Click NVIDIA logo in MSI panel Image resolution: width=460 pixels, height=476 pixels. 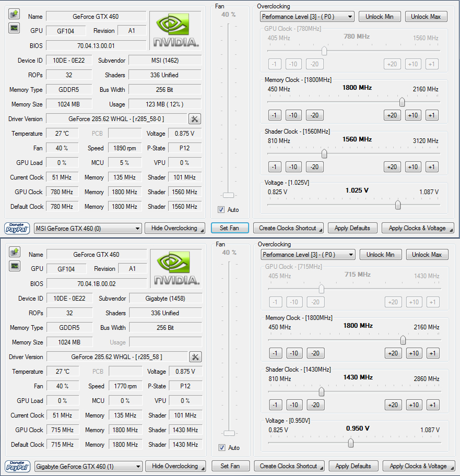175,30
